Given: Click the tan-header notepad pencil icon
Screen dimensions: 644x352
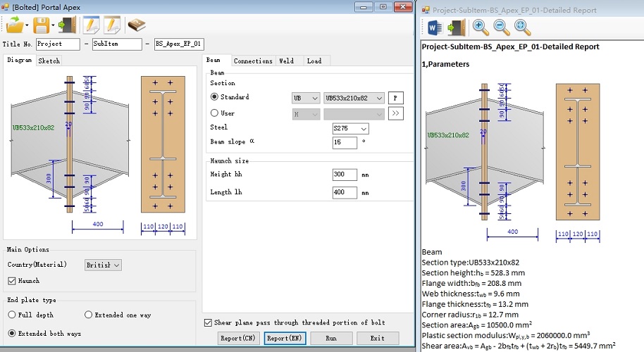Looking at the screenshot, I should (x=112, y=25).
